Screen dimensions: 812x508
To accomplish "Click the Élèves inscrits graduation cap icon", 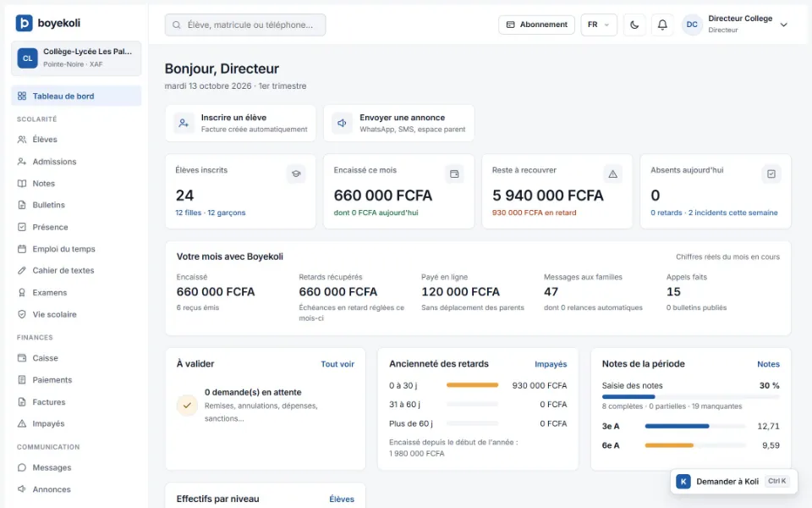I will (x=296, y=174).
